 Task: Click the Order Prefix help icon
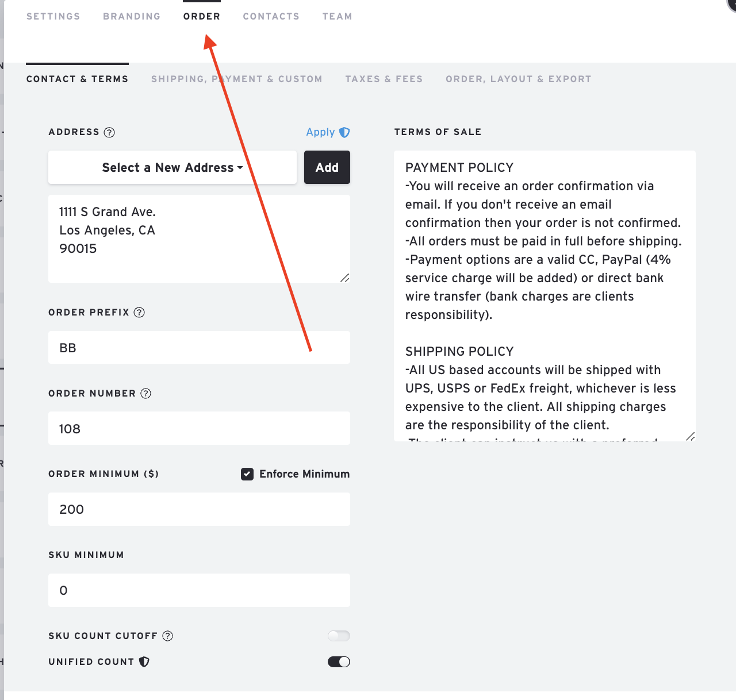[139, 312]
